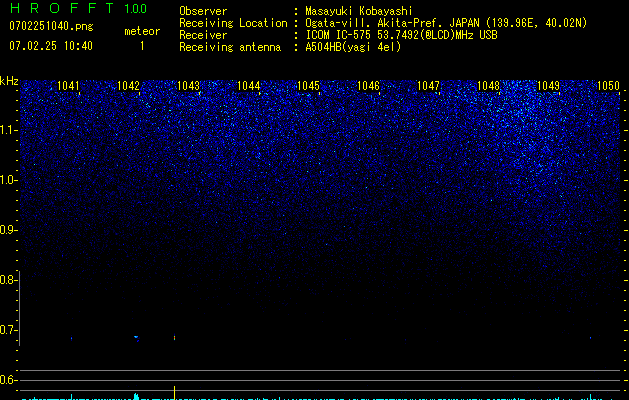This screenshot has width=629, height=400.
Task: Select the file name 0702251040.png
Action: click(x=51, y=26)
